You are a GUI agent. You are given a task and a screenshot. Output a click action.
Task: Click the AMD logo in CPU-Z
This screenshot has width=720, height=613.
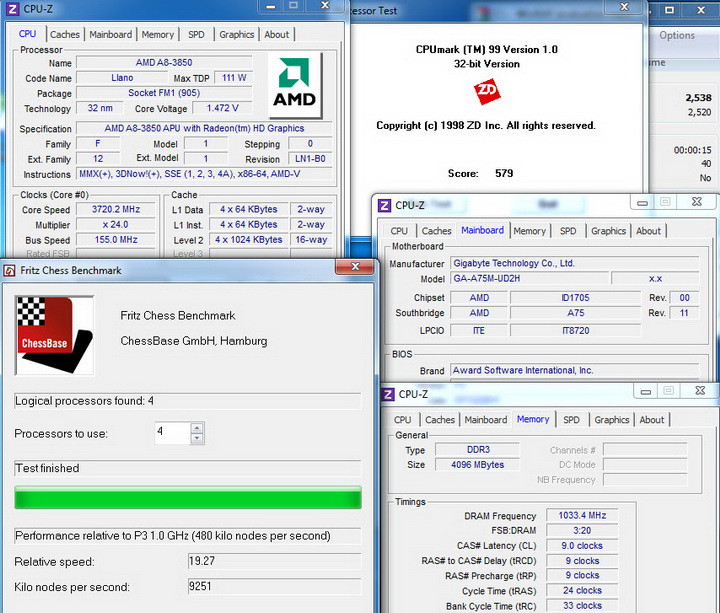pos(295,84)
